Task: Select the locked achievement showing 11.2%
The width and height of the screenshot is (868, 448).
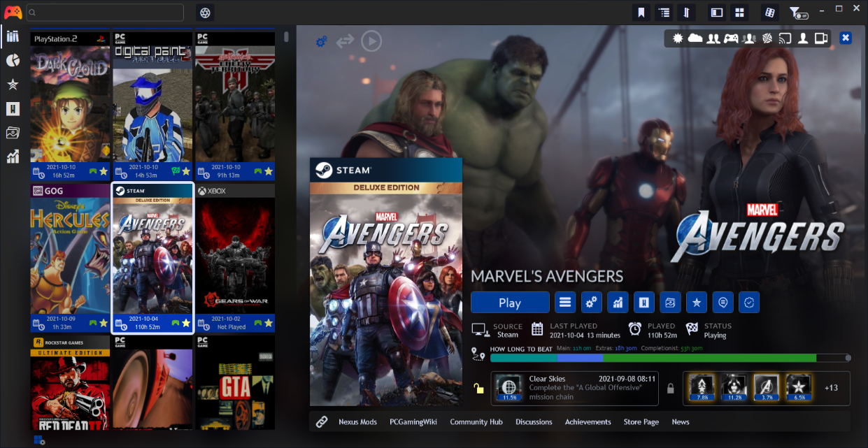Action: [734, 388]
